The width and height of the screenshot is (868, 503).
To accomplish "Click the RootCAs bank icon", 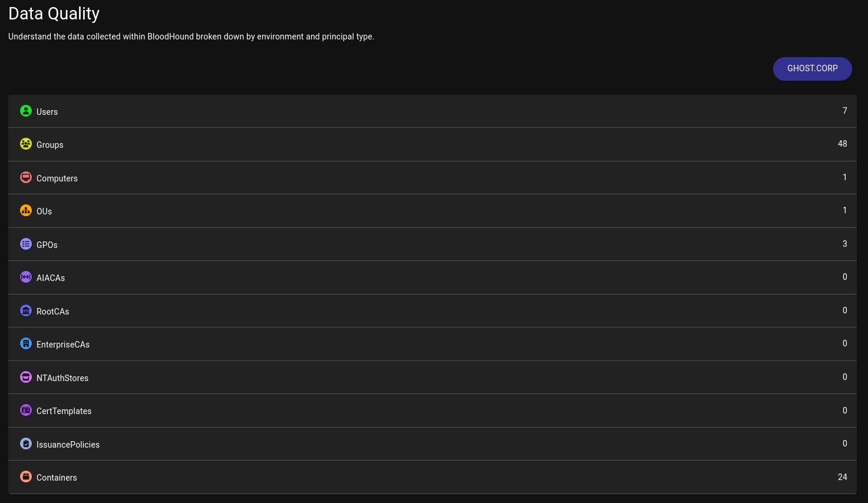I will [x=26, y=310].
